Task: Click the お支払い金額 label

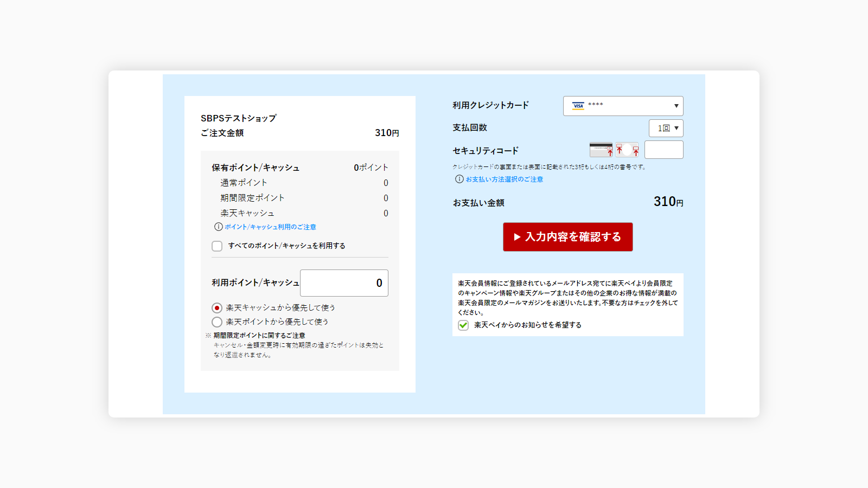Action: tap(478, 203)
